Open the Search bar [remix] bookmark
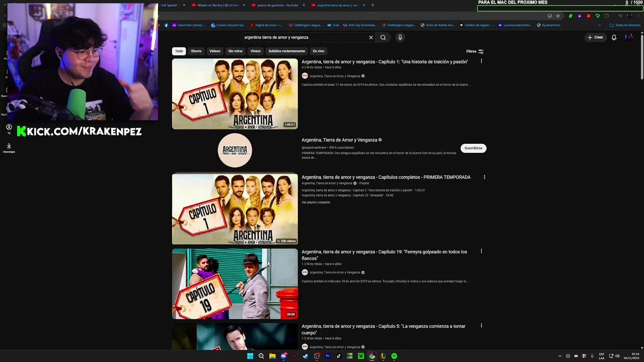 (189, 25)
